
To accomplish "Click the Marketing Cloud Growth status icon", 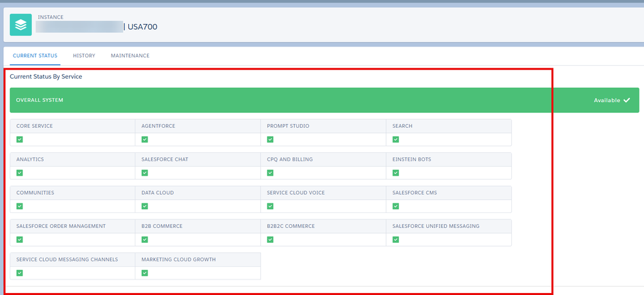I will (x=144, y=273).
